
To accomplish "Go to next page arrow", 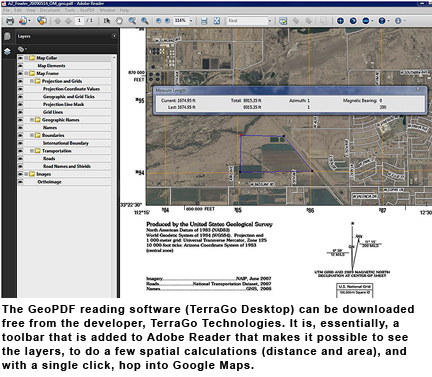I will coord(68,21).
